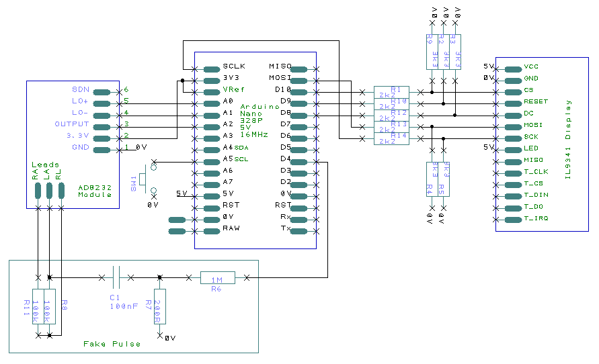Select the D4 pin label
Screen dimensions: 599x364
coord(286,158)
